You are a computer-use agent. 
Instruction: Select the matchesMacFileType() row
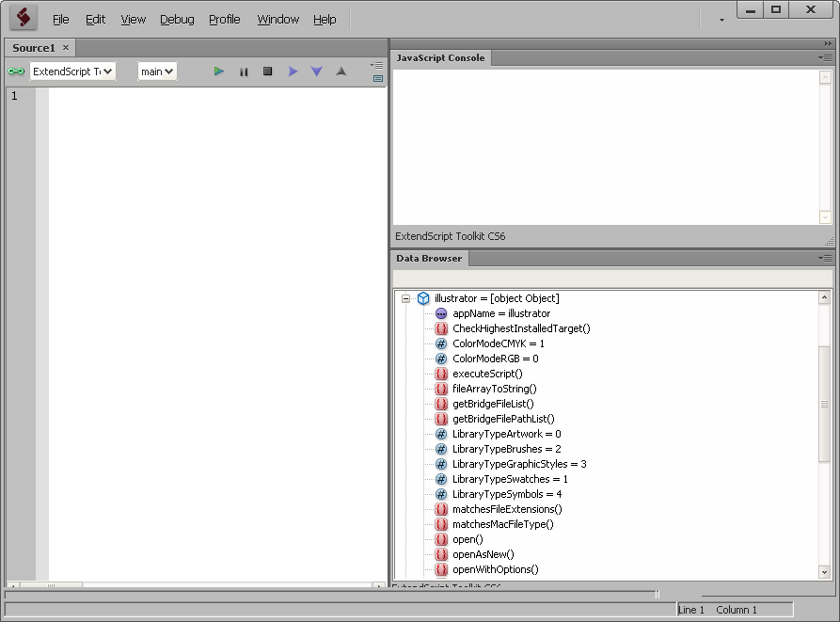click(503, 524)
